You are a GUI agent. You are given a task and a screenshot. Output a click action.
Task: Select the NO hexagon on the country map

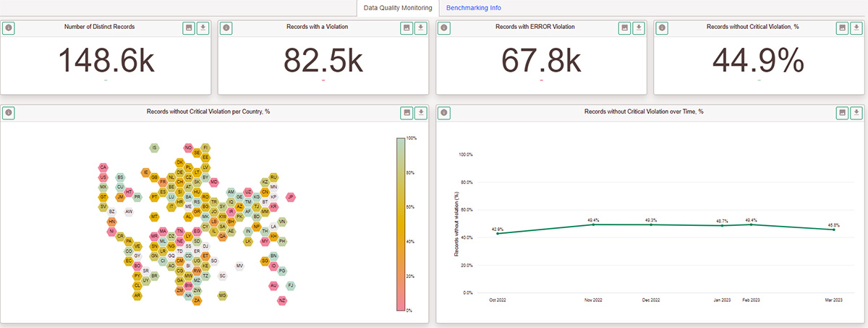188,148
